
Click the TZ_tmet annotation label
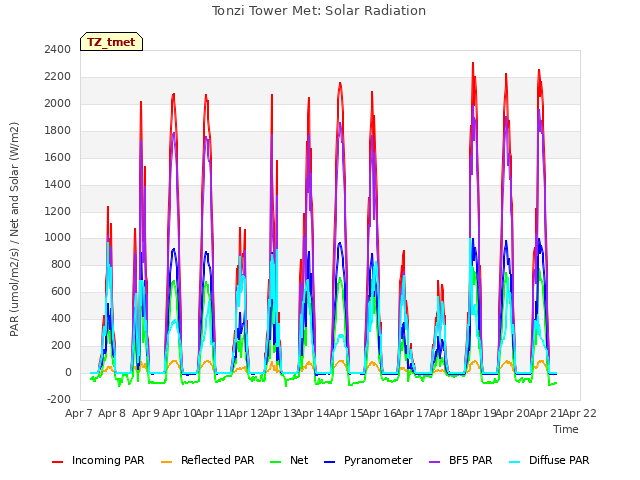111,42
